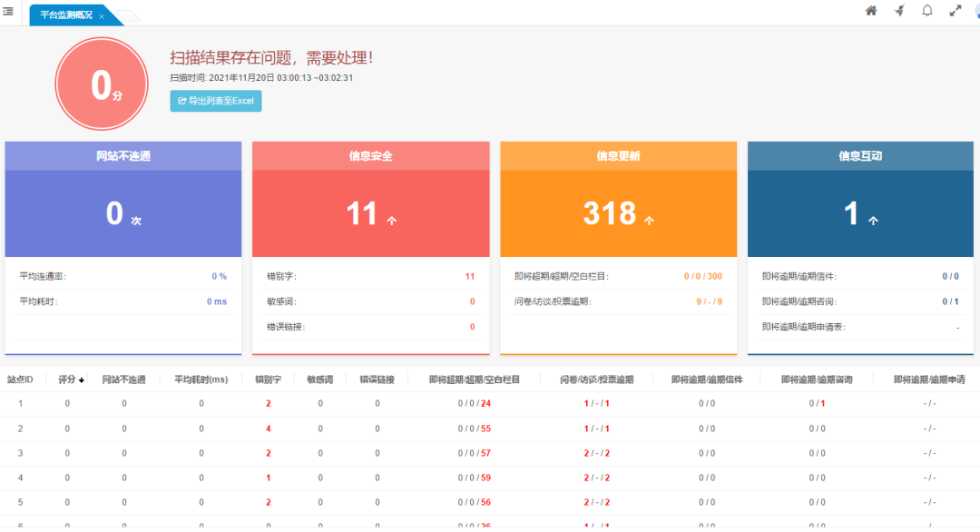The image size is (980, 532).
Task: Toggle the sidebar menu collapse icon
Action: (x=8, y=11)
